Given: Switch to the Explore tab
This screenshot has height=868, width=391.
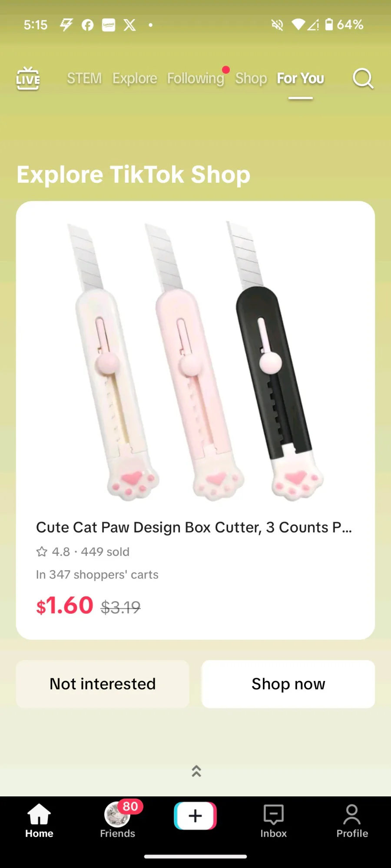Looking at the screenshot, I should click(x=135, y=79).
